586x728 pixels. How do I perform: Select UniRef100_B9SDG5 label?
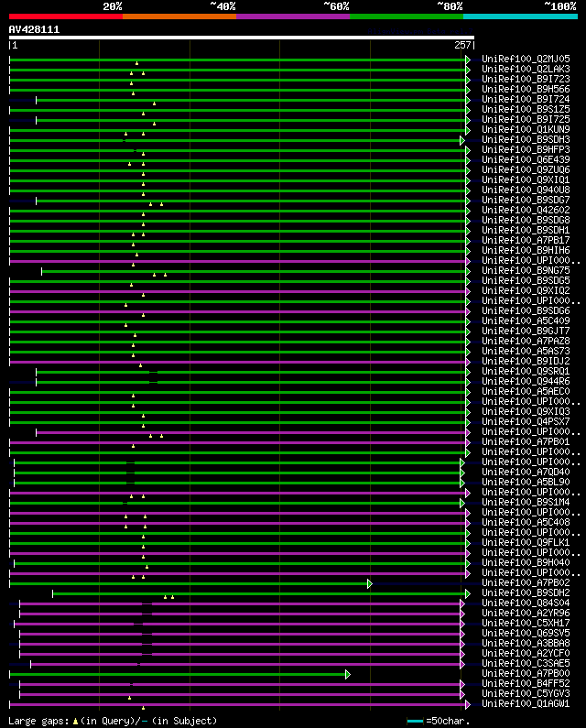click(x=526, y=280)
